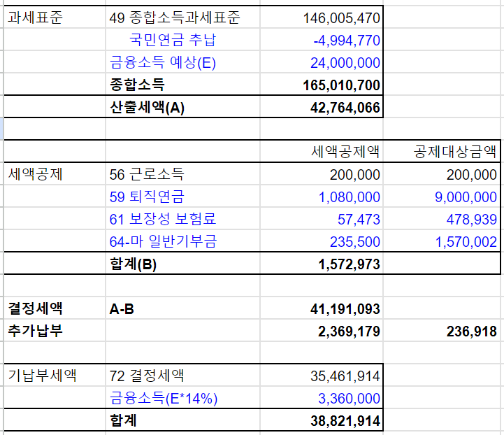Click the 공제대상금액 column header
Screen dimensions: 504x435
(442, 151)
